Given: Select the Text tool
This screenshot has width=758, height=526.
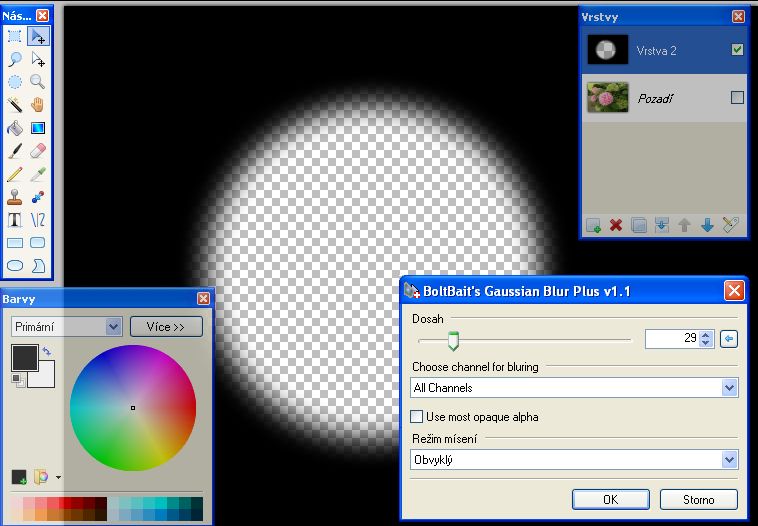Looking at the screenshot, I should click(x=15, y=219).
